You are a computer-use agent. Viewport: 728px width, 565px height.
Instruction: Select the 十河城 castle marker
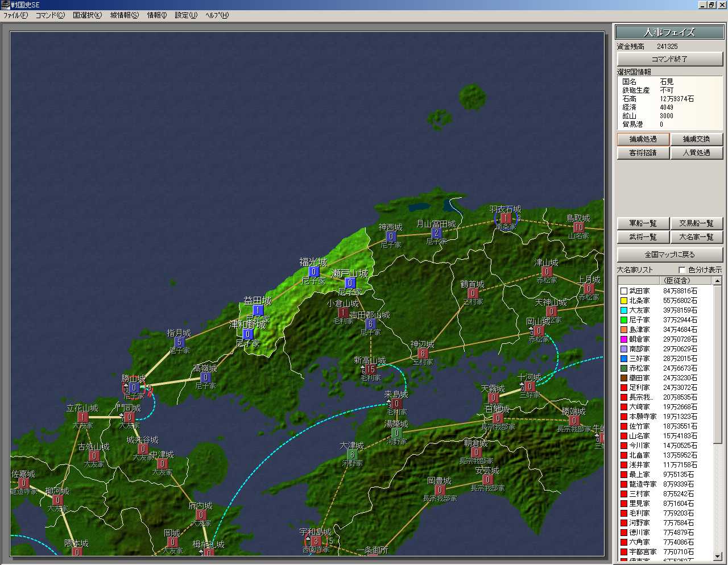click(530, 387)
